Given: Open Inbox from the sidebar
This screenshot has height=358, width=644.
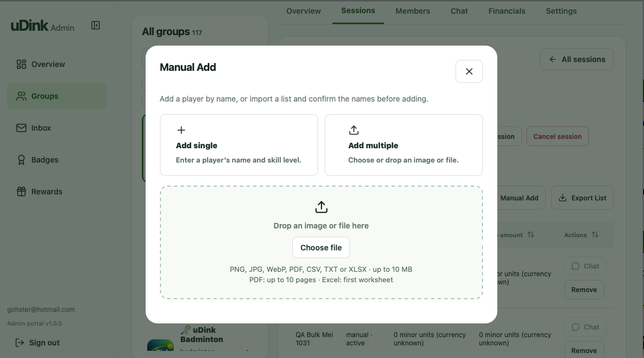Looking at the screenshot, I should [57, 128].
